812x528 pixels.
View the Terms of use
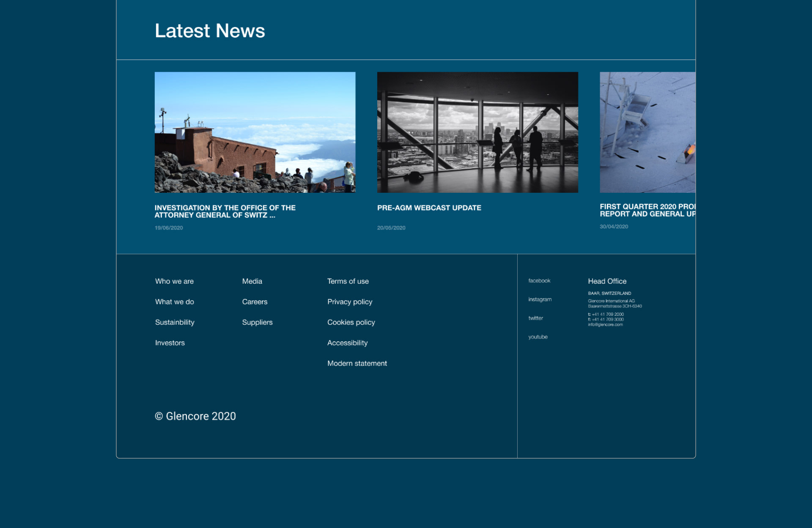[348, 281]
